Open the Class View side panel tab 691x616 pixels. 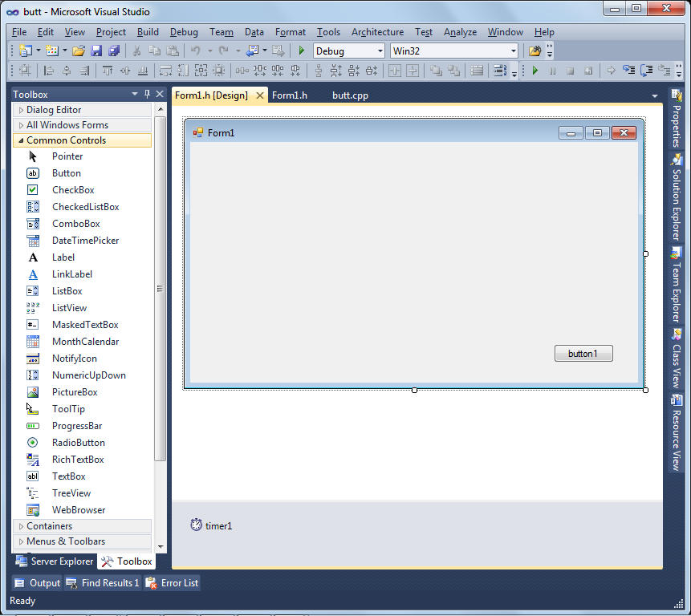click(677, 359)
